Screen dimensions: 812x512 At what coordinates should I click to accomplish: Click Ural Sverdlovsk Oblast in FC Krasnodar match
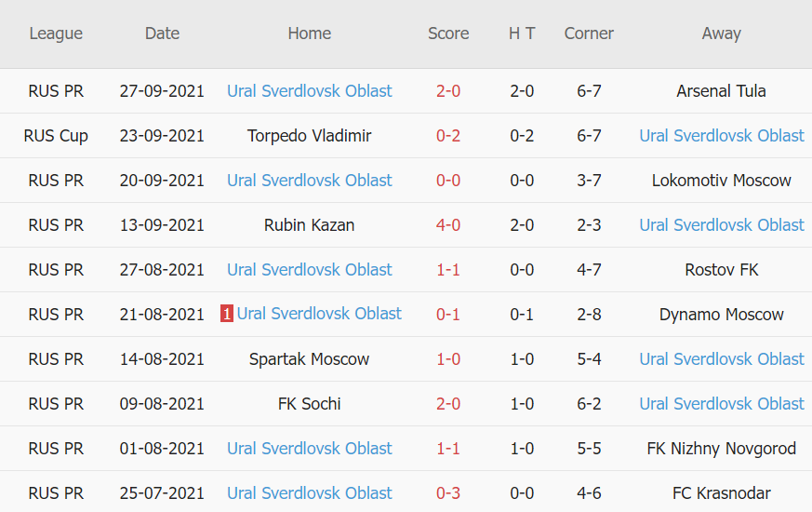310,493
